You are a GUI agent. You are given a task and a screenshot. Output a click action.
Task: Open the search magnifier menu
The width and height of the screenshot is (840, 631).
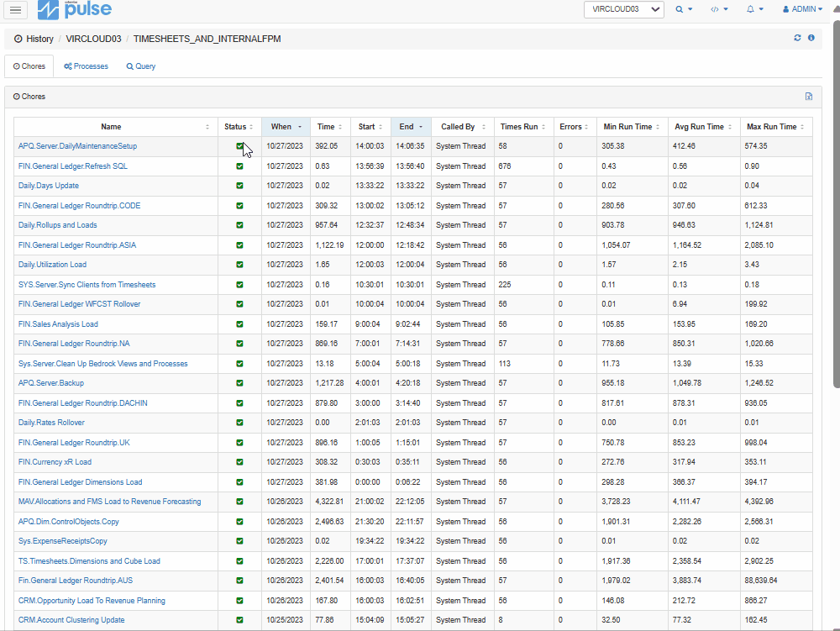coord(684,9)
